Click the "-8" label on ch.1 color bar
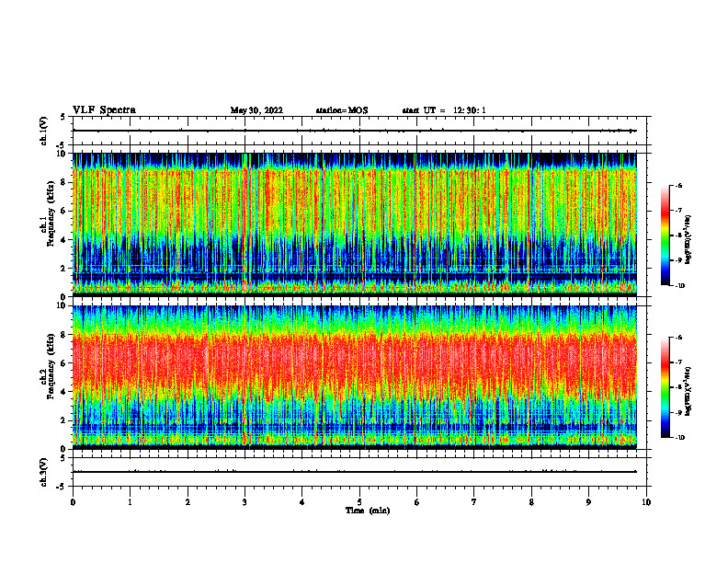 tap(678, 236)
